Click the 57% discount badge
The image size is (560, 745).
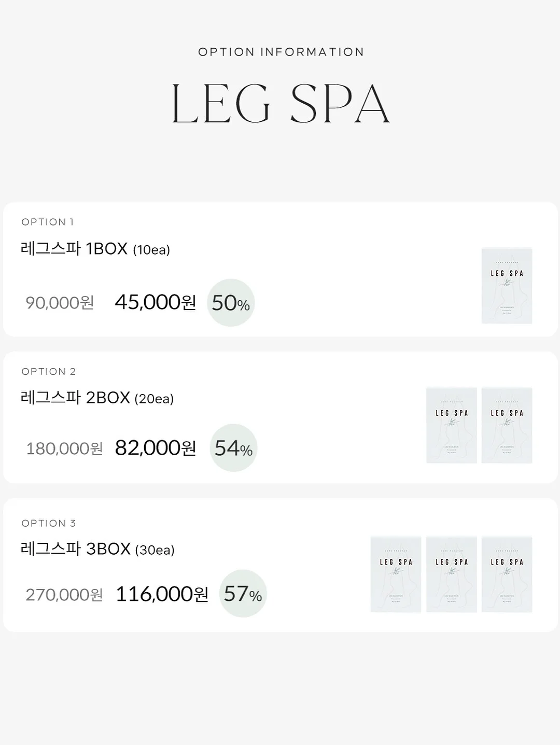tap(243, 594)
